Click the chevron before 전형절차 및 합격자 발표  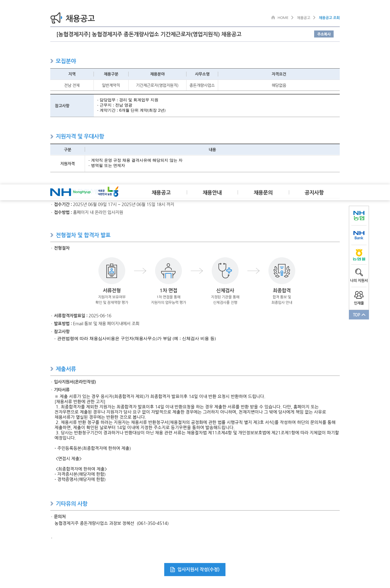pyautogui.click(x=52, y=235)
